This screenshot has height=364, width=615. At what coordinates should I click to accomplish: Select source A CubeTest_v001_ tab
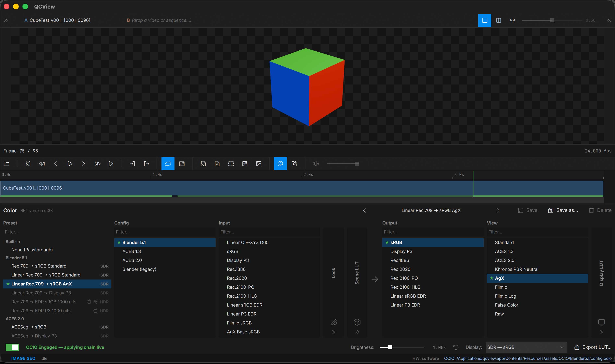(57, 20)
